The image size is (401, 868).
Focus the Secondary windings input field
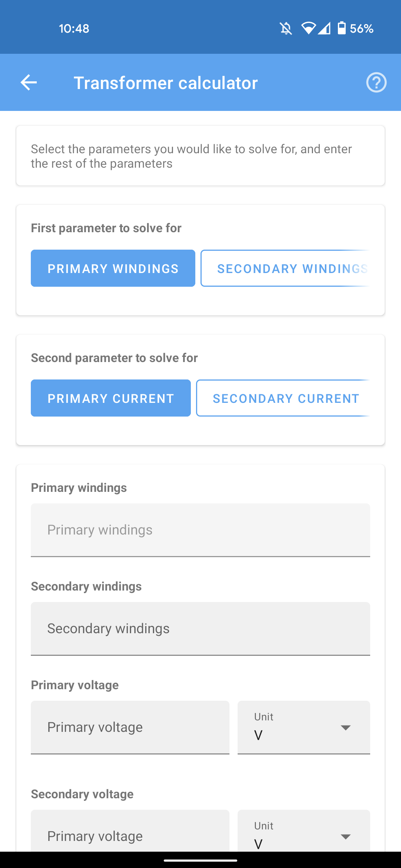[x=200, y=629]
